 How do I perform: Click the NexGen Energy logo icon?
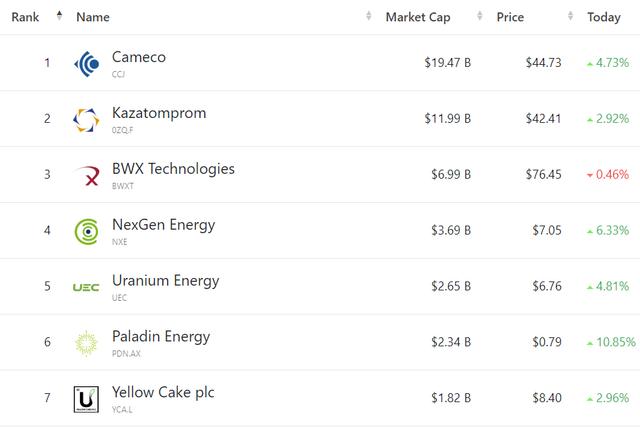tap(87, 232)
